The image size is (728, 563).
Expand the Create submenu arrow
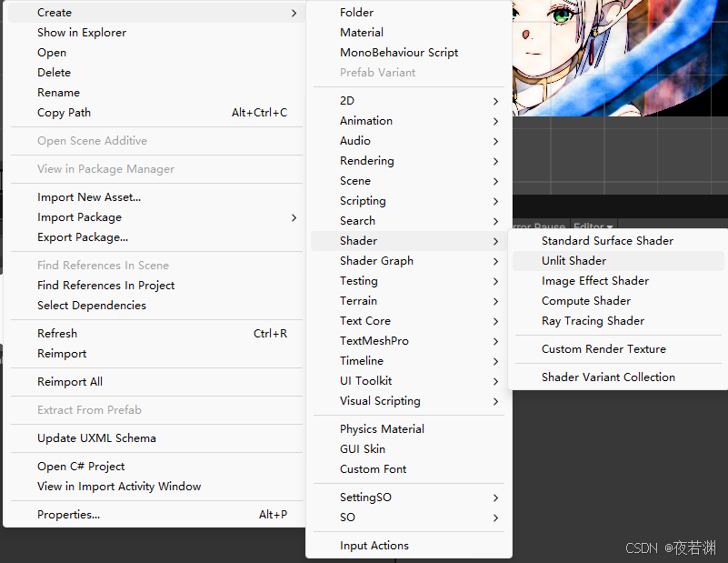294,13
